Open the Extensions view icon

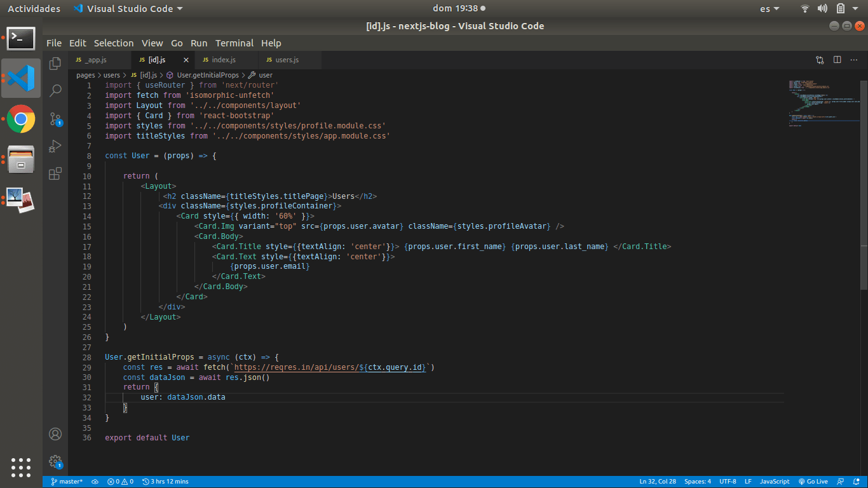point(55,173)
